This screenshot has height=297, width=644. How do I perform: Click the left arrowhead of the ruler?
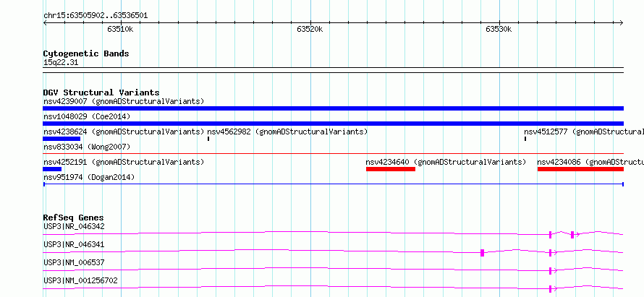tap(45, 22)
